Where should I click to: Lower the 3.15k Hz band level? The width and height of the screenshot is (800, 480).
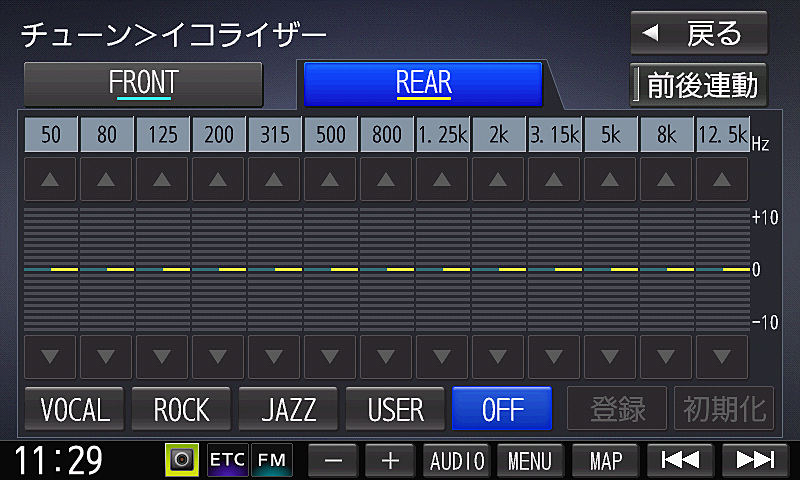pyautogui.click(x=554, y=357)
